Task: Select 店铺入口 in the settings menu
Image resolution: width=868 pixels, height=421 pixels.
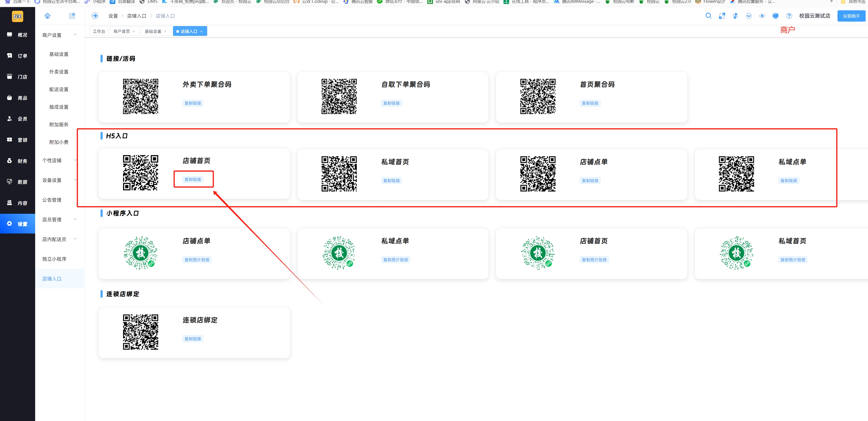Action: [x=60, y=279]
